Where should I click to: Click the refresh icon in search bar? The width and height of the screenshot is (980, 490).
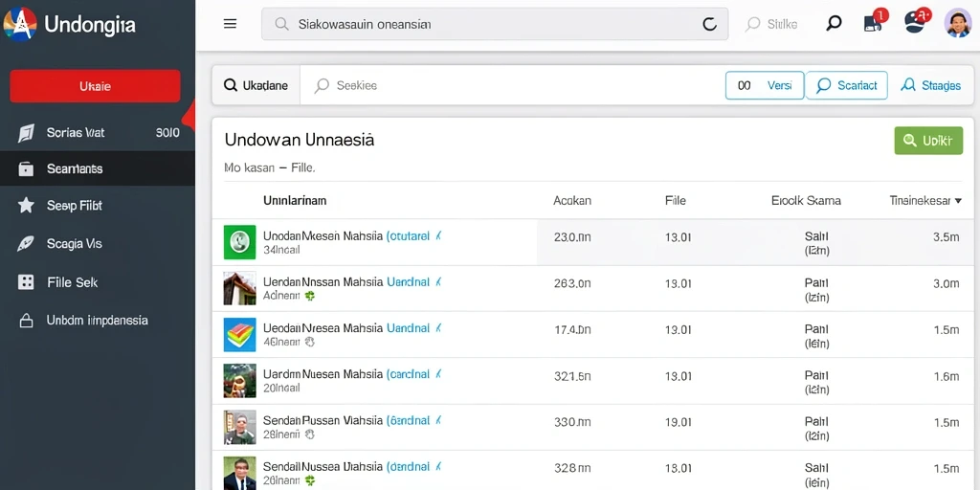tap(709, 24)
